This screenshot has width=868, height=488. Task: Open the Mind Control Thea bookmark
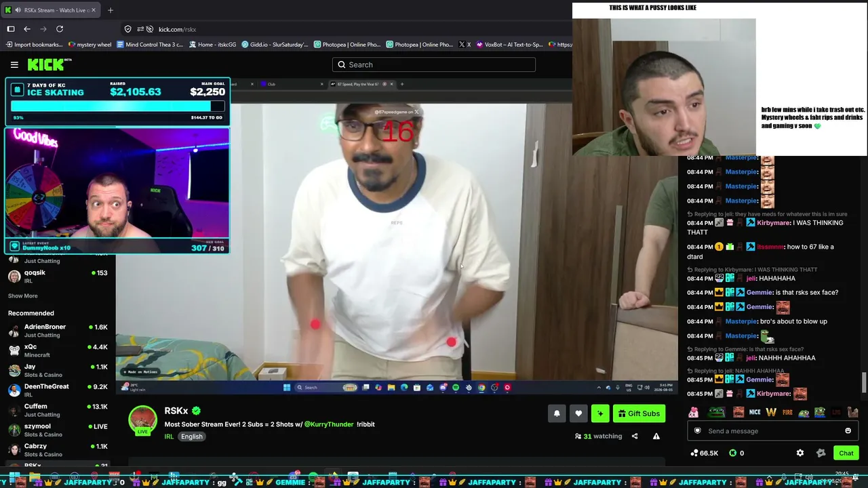click(x=150, y=45)
